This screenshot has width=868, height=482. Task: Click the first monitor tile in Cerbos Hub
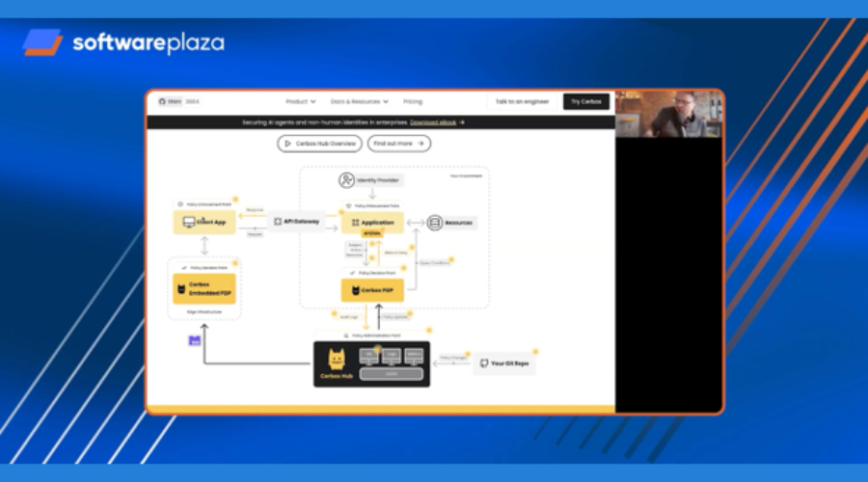pos(368,356)
